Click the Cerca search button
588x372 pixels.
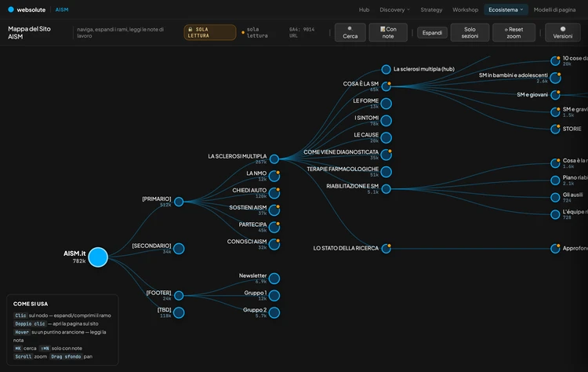(350, 32)
